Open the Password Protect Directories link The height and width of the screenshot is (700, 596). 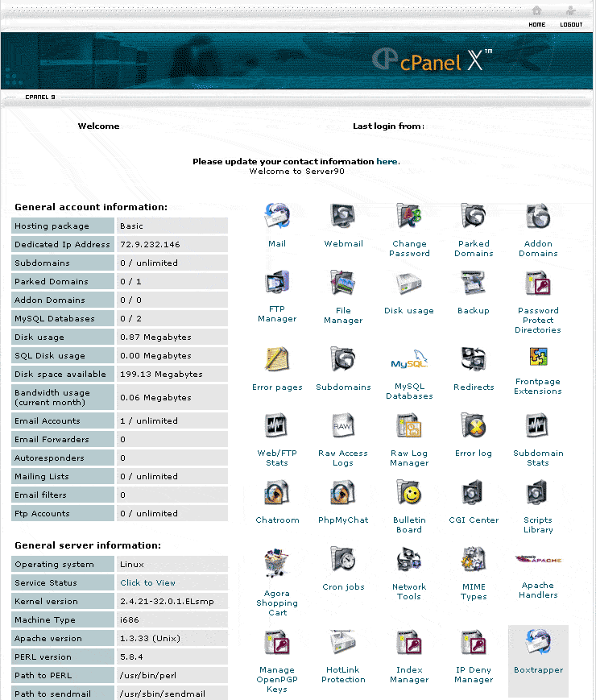[538, 320]
